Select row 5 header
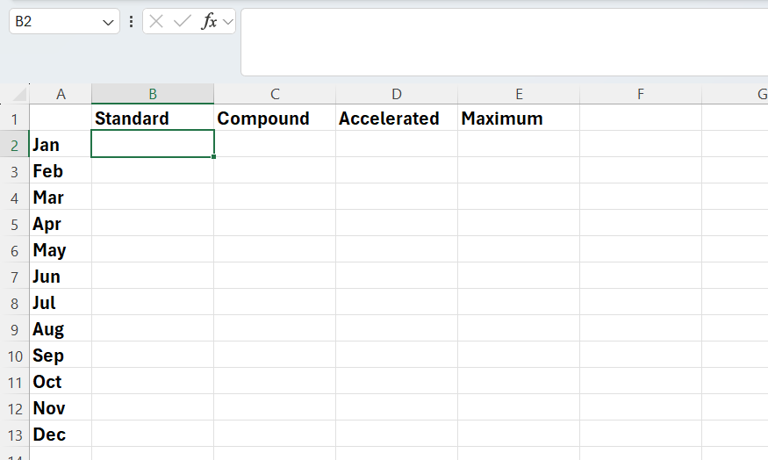 pyautogui.click(x=15, y=225)
